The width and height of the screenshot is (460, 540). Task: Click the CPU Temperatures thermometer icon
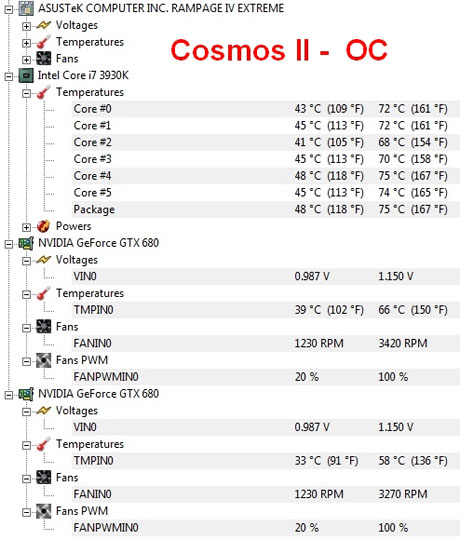click(x=43, y=92)
